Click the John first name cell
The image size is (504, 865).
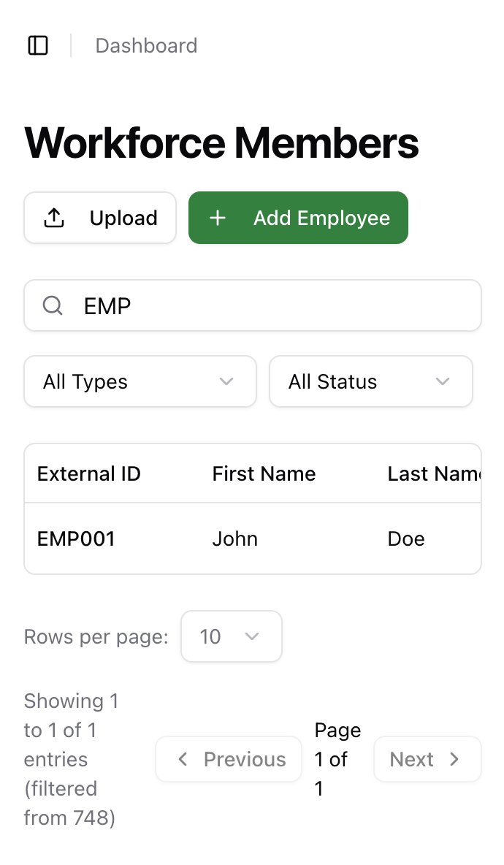coord(234,539)
